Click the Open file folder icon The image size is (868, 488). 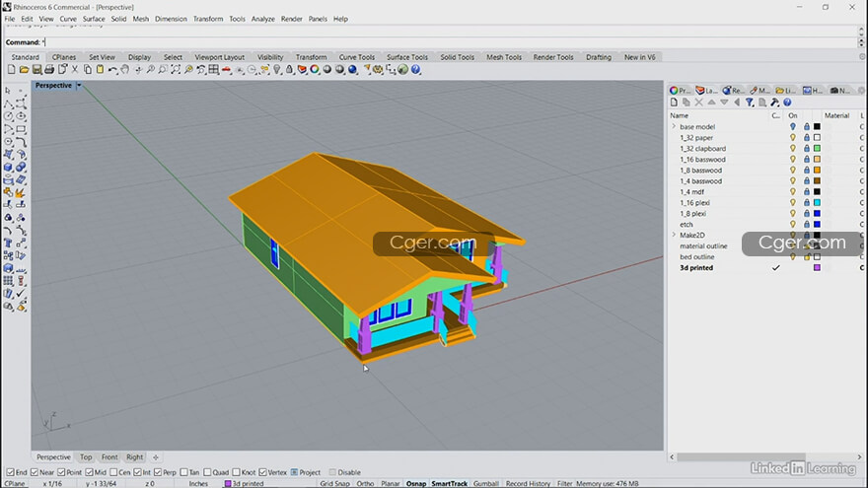[24, 70]
